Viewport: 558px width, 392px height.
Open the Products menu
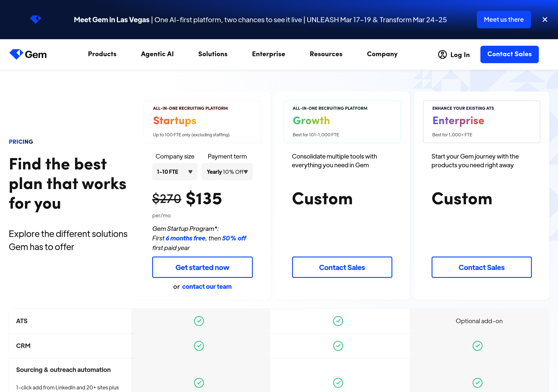click(102, 54)
